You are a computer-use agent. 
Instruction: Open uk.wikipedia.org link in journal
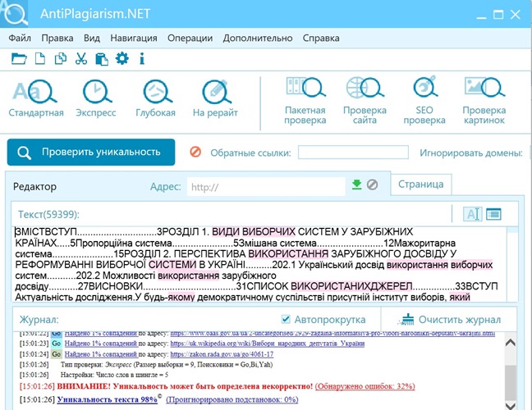click(268, 344)
